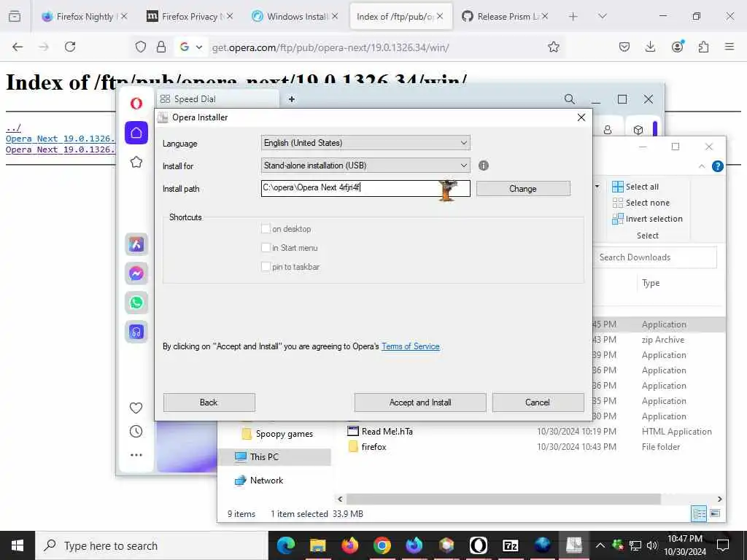Select the Opera Speed Dial tab
Viewport: 747px width, 560px height.
pos(217,99)
